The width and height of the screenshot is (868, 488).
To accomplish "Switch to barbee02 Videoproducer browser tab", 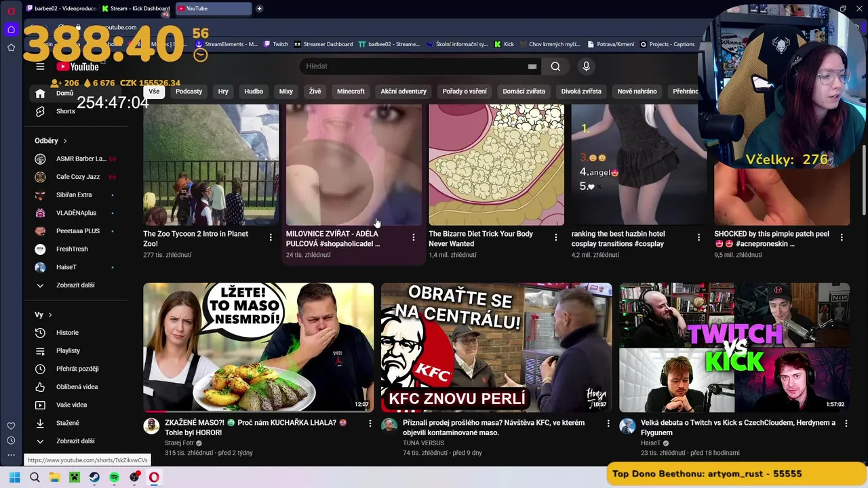I will (61, 9).
